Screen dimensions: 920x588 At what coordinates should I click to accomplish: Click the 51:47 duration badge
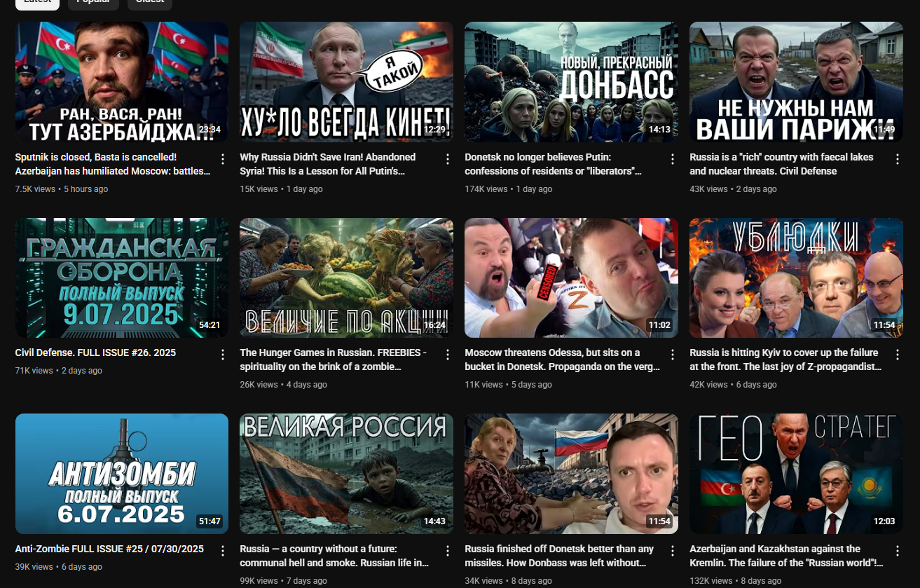pos(210,521)
